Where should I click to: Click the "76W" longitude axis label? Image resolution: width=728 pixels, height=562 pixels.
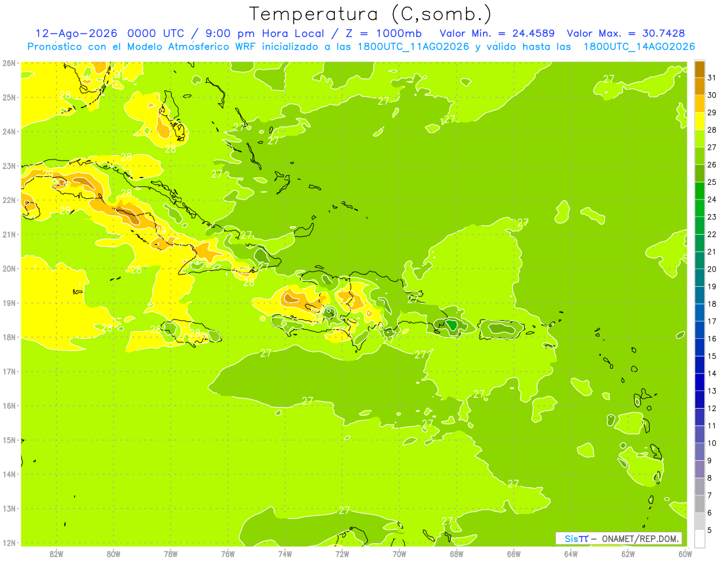pos(228,554)
